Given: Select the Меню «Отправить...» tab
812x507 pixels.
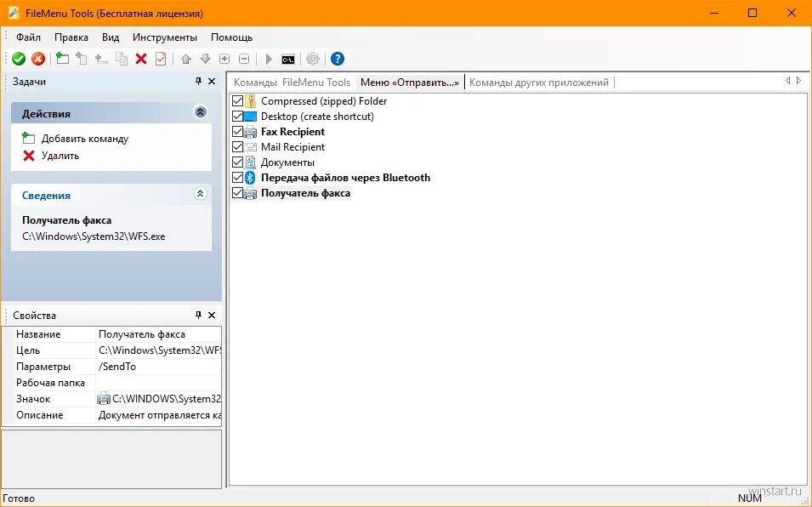Looking at the screenshot, I should [410, 83].
